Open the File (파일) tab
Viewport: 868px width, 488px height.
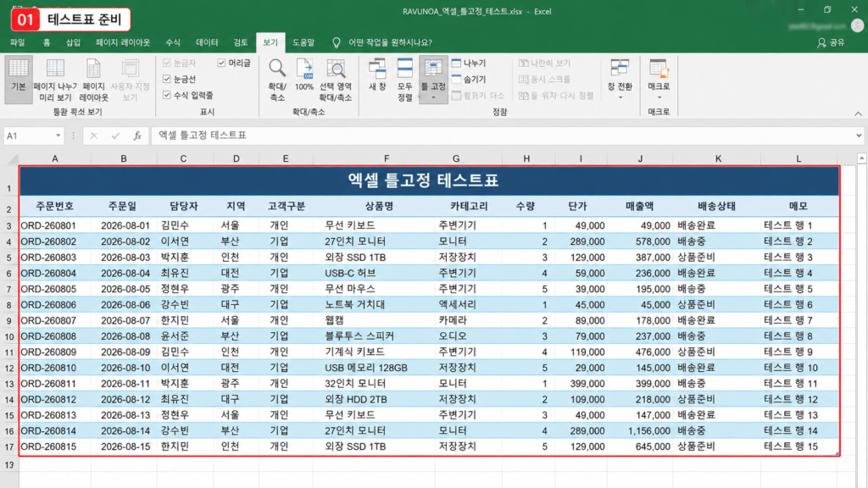(17, 42)
